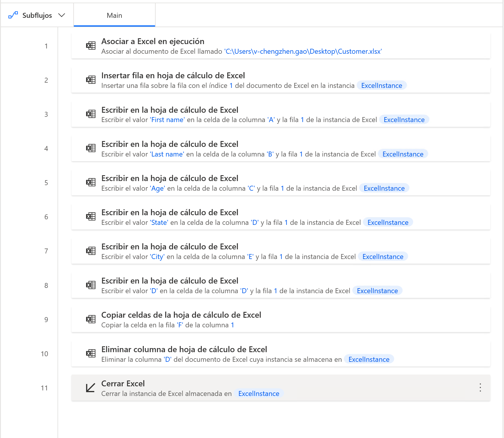Image resolution: width=504 pixels, height=438 pixels.
Task: Click ExcelInstance variable in write 'D' action
Action: click(378, 291)
